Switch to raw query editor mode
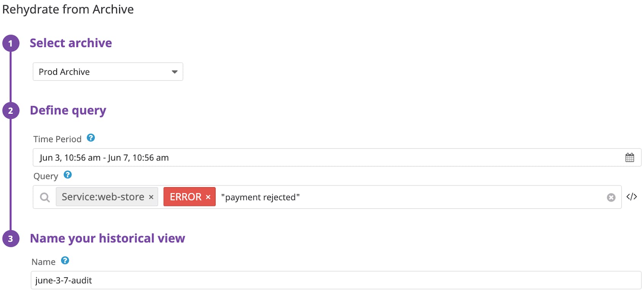Screen dimensions: 644x294 632,196
